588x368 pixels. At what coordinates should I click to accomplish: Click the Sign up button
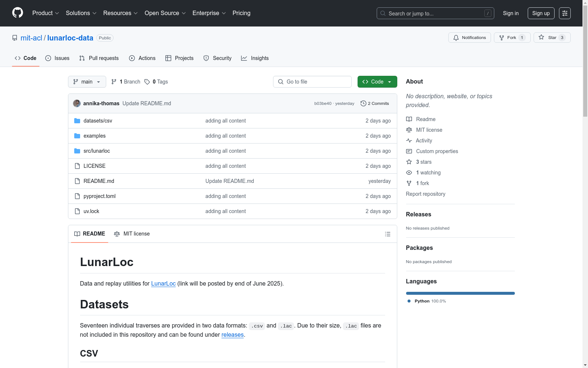click(541, 13)
